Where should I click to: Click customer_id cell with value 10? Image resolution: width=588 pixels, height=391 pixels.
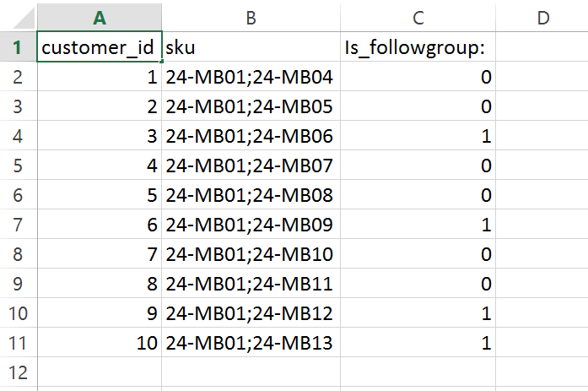100,343
